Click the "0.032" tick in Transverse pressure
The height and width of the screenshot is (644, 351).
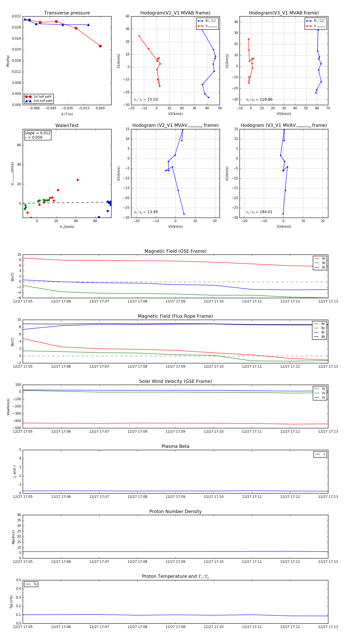tap(17, 16)
